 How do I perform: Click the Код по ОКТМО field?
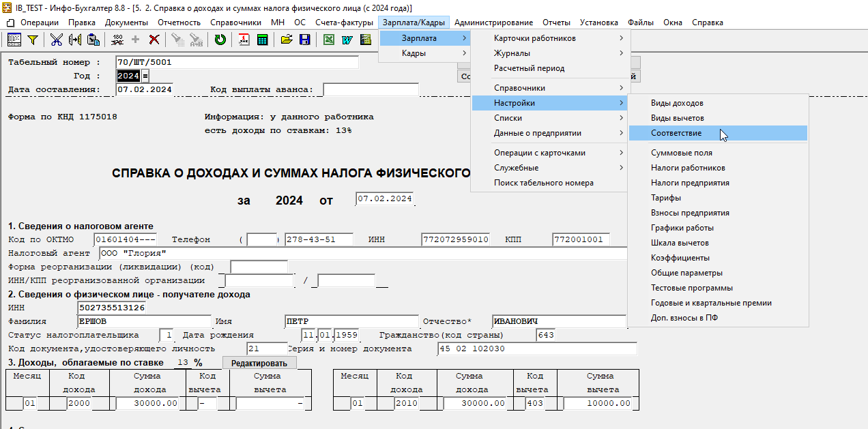(126, 239)
